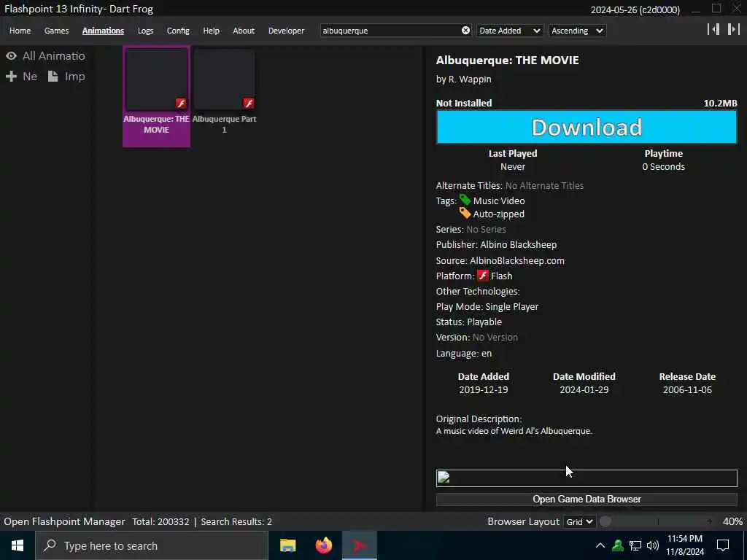Toggle the right sidebar panel
This screenshot has height=560, width=747.
[x=733, y=29]
